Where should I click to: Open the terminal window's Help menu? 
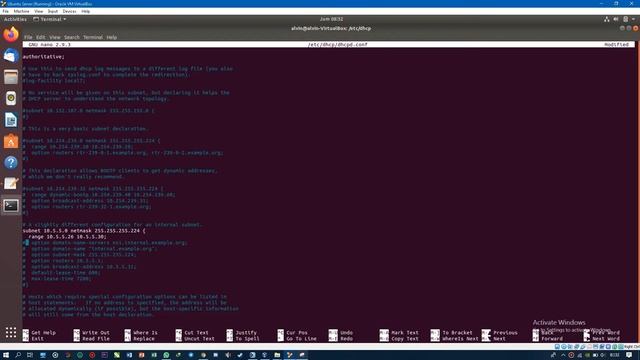click(111, 37)
